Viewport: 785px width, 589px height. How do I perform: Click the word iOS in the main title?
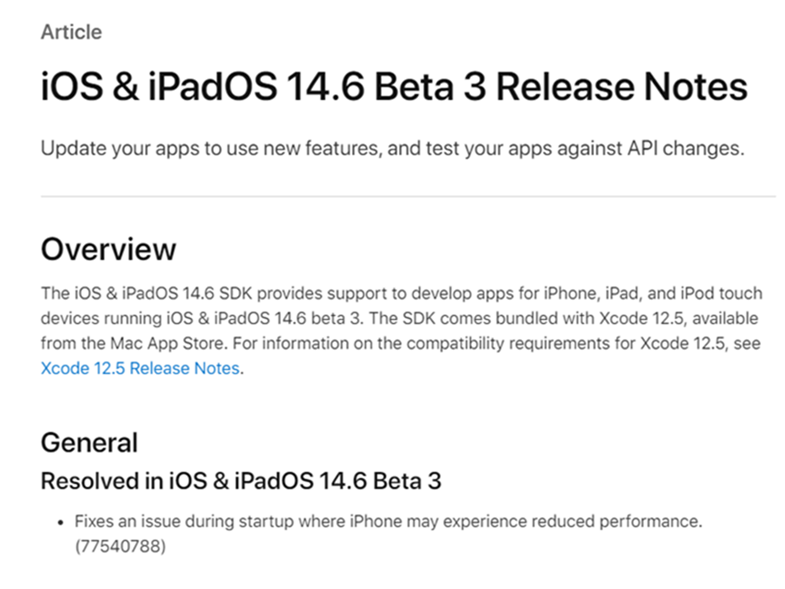[x=72, y=86]
